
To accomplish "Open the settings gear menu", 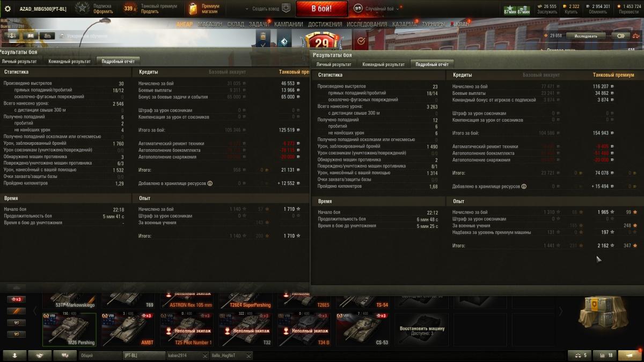I will 8,8.
